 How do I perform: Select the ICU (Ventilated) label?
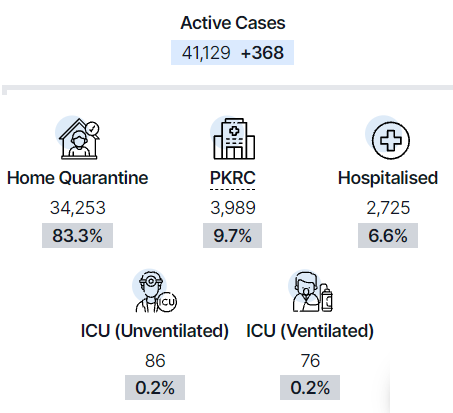pyautogui.click(x=310, y=331)
